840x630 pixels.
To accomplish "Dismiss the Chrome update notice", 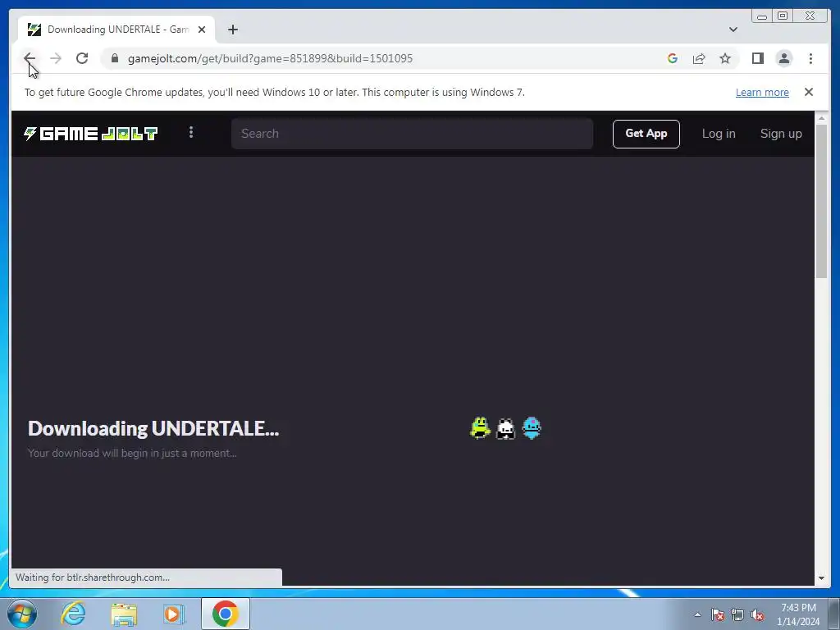I will (808, 92).
